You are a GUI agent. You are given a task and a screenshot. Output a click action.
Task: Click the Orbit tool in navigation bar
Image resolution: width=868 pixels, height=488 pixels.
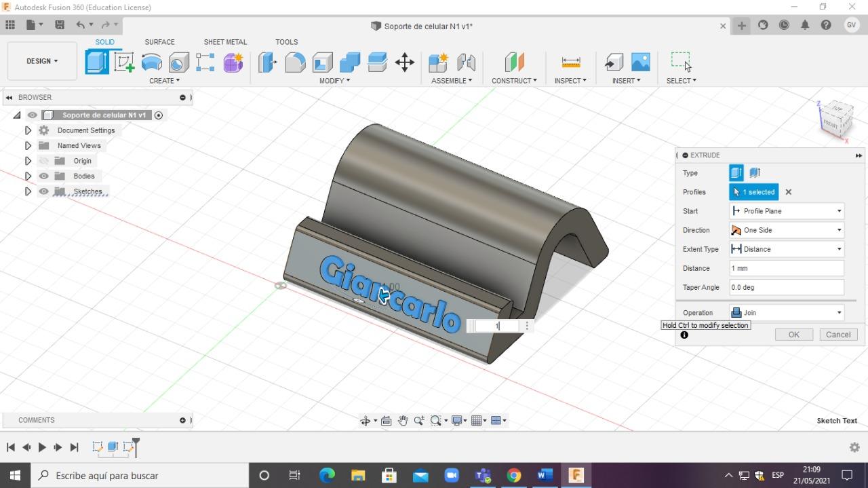tap(366, 421)
